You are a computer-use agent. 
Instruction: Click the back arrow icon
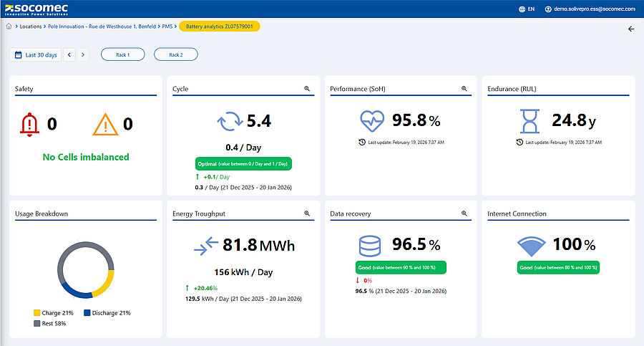coord(630,29)
